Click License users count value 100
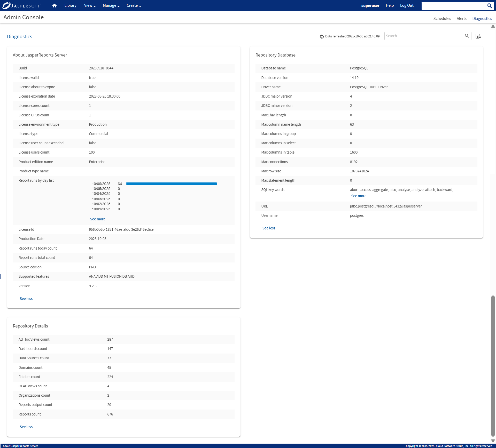The image size is (496, 448). [92, 152]
